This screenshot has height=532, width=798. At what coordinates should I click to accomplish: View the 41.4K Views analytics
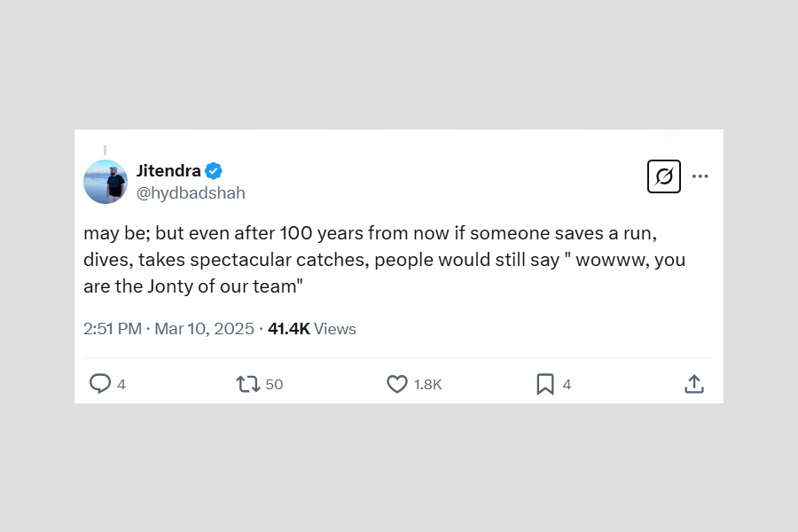pyautogui.click(x=312, y=329)
